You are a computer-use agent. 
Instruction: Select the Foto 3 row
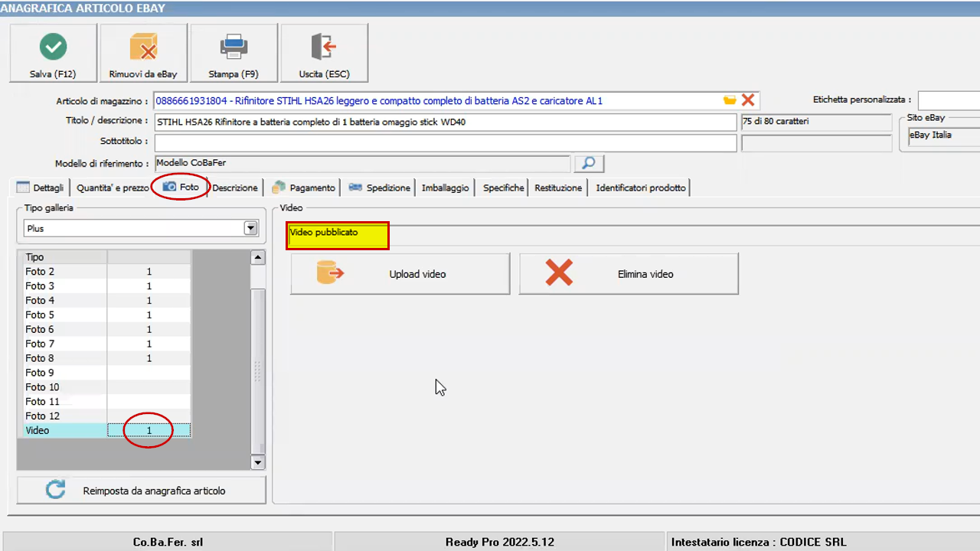tap(104, 286)
